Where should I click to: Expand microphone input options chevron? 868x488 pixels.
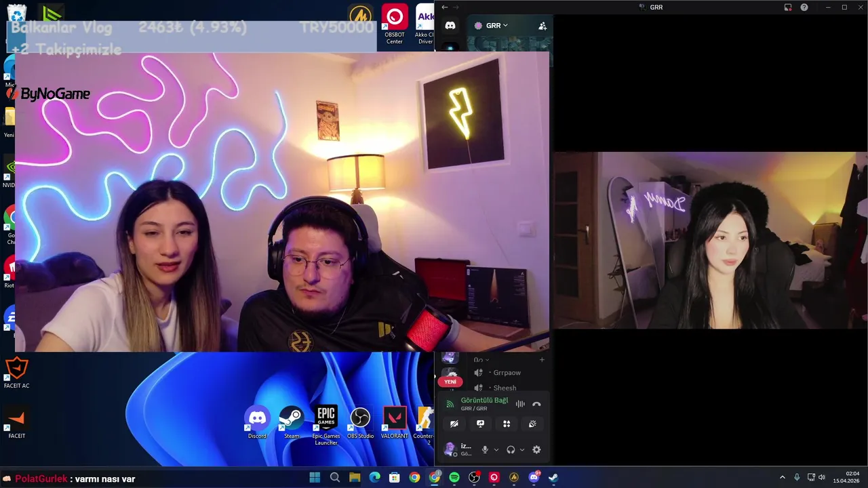pos(496,449)
